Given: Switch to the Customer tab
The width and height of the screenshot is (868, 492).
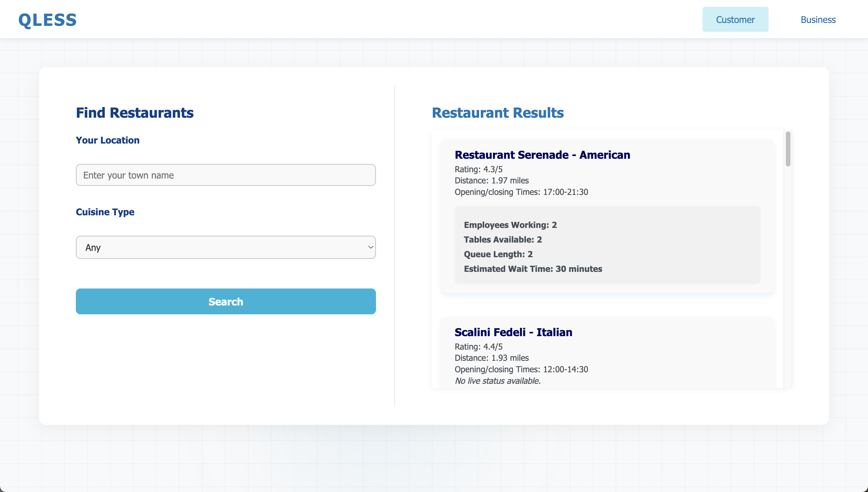Looking at the screenshot, I should (x=735, y=20).
